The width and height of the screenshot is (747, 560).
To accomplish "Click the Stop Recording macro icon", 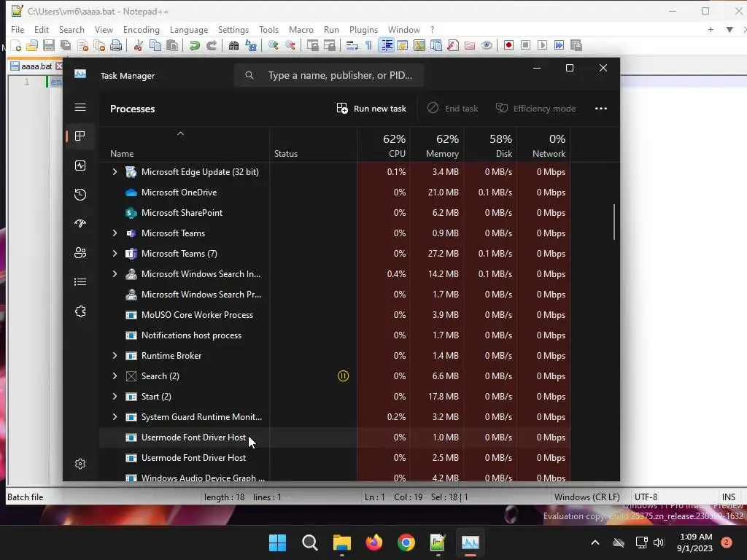I will point(525,45).
